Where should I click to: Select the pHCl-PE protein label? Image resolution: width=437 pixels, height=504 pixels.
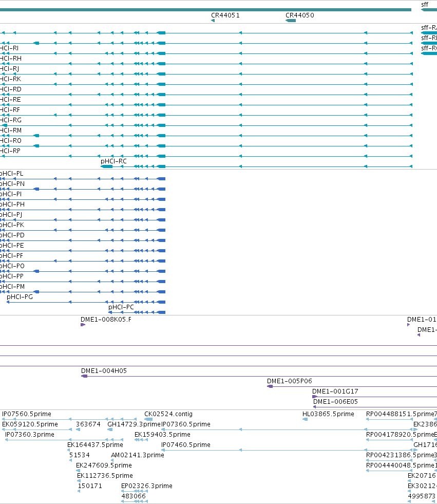coord(12,246)
